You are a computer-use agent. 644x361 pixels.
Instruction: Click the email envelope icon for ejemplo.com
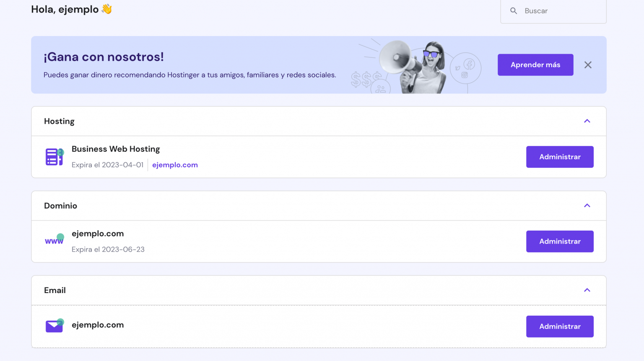point(54,325)
